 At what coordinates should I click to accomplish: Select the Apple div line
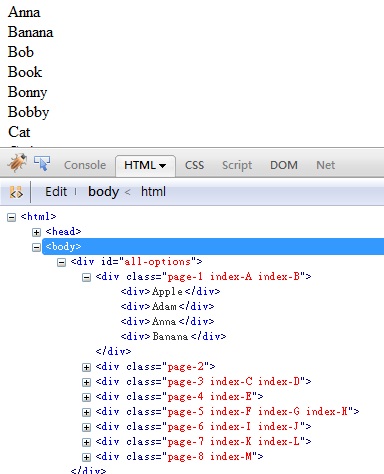tap(170, 292)
